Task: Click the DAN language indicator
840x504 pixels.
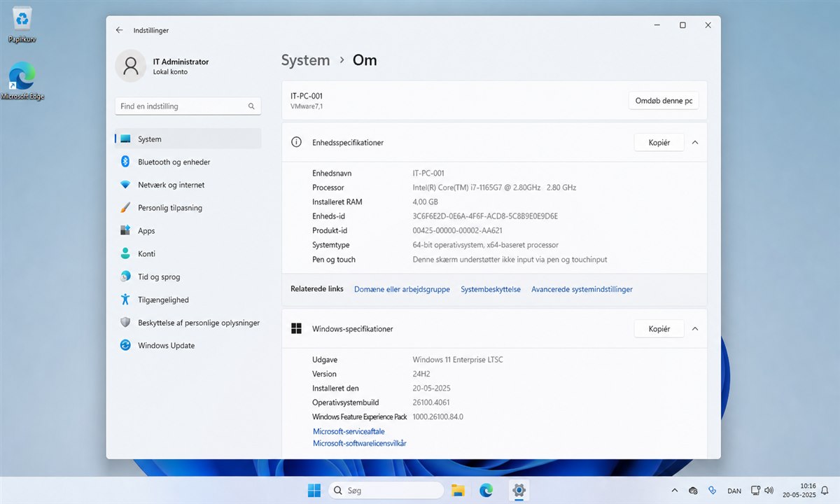Action: tap(734, 491)
